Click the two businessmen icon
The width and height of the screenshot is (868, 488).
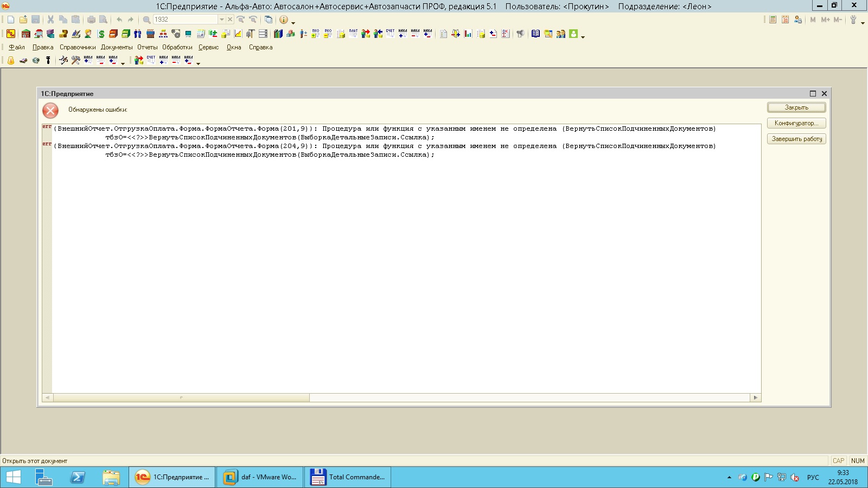560,34
